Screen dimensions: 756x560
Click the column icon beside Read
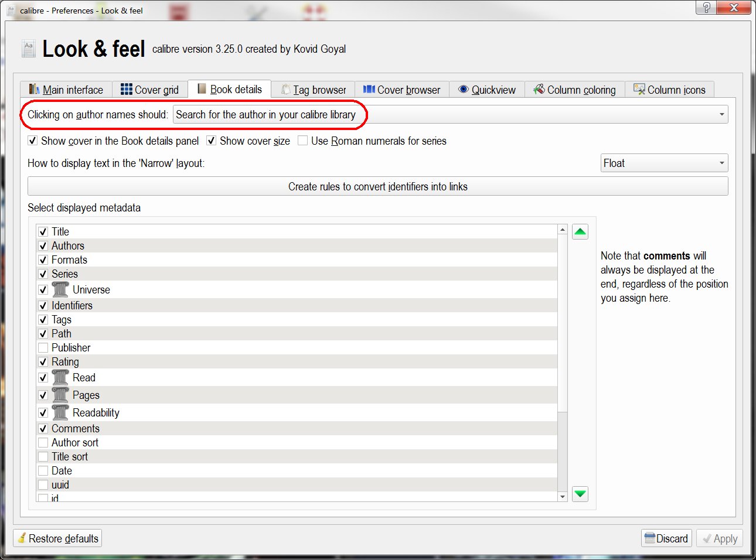coord(60,377)
